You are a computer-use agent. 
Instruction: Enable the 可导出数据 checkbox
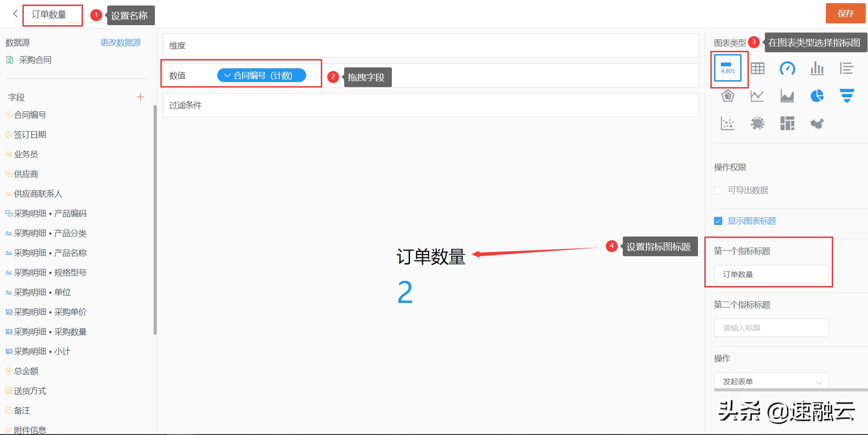coord(718,190)
